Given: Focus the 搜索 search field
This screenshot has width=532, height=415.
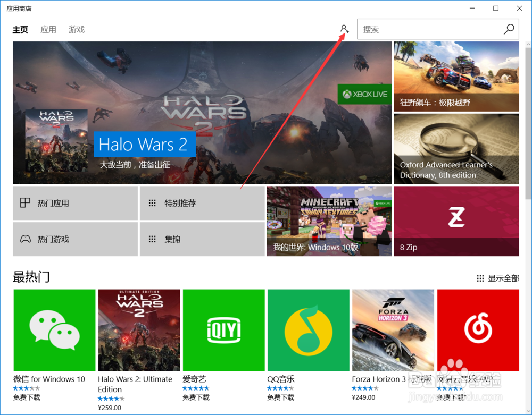Looking at the screenshot, I should point(438,29).
